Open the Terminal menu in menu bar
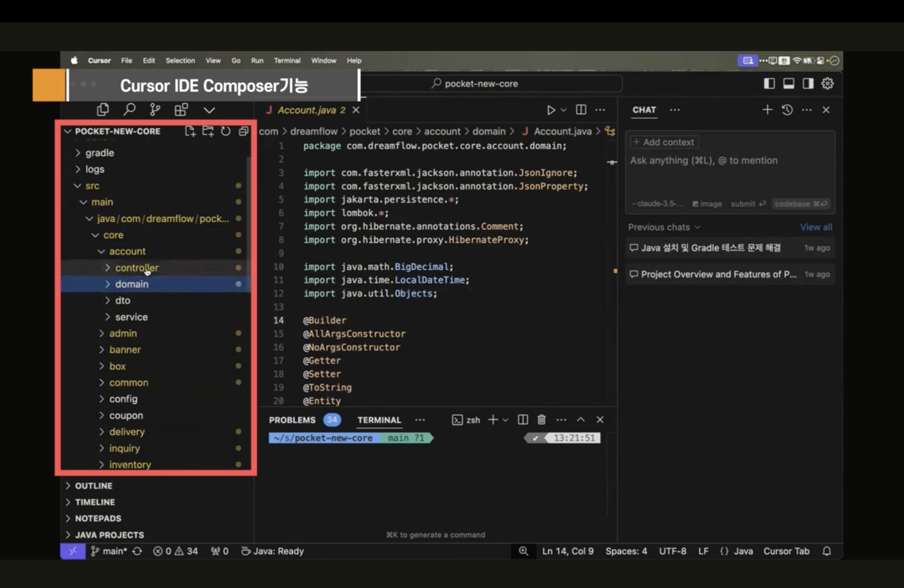 pyautogui.click(x=287, y=61)
